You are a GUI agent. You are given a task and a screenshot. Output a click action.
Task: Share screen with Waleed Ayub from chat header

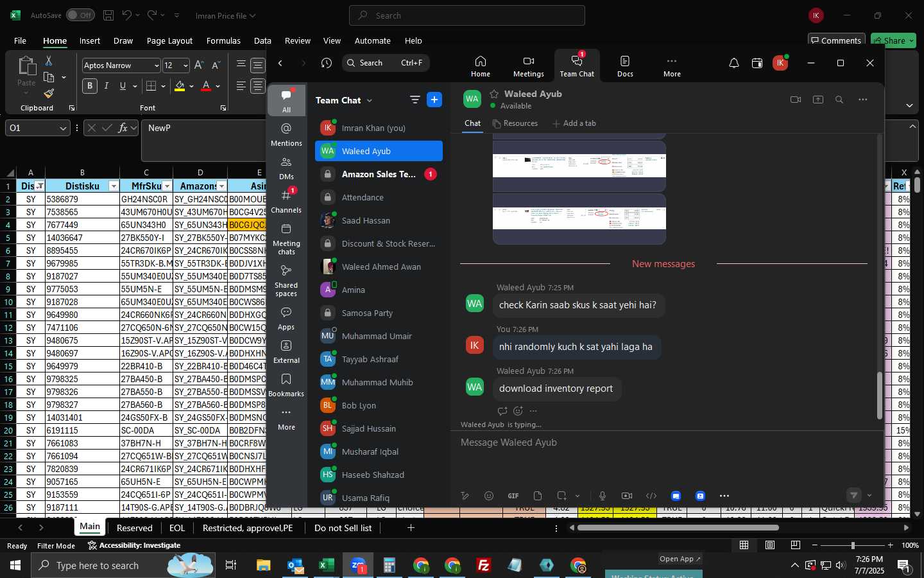pyautogui.click(x=818, y=100)
